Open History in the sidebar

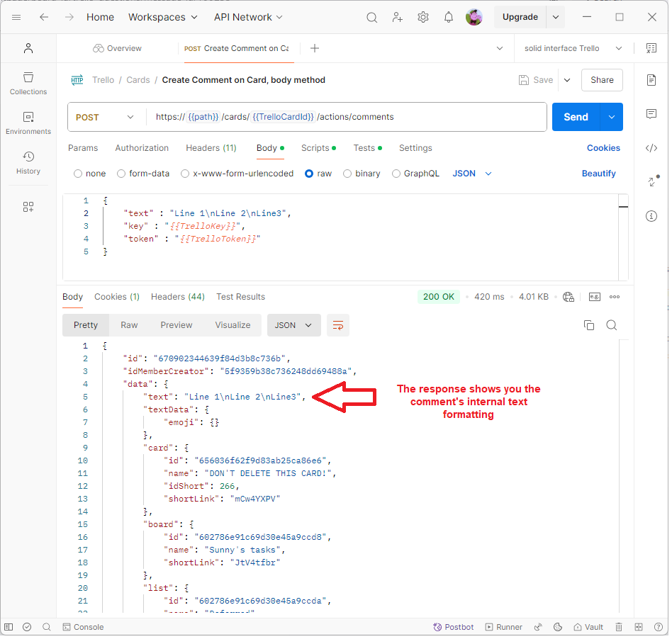28,163
